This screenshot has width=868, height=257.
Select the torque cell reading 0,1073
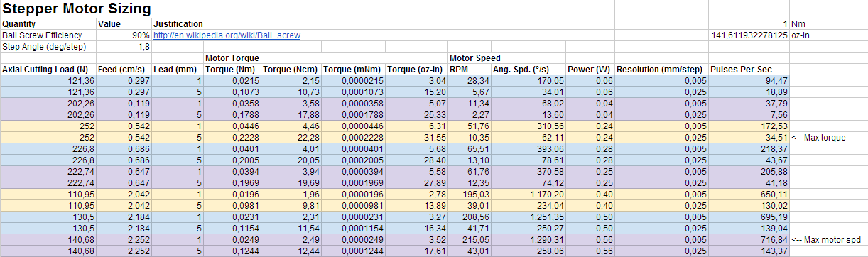pos(232,92)
